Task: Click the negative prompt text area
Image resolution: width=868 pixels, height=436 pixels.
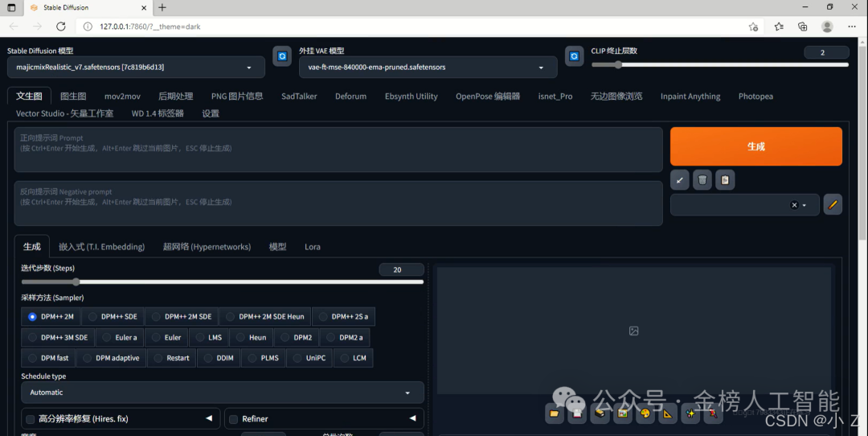Action: [338, 204]
